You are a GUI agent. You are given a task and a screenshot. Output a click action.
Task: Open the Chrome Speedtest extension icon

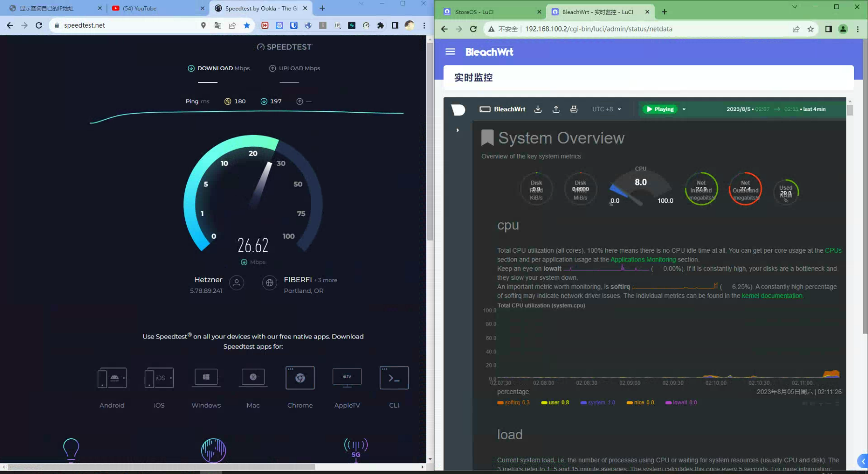tap(300, 378)
